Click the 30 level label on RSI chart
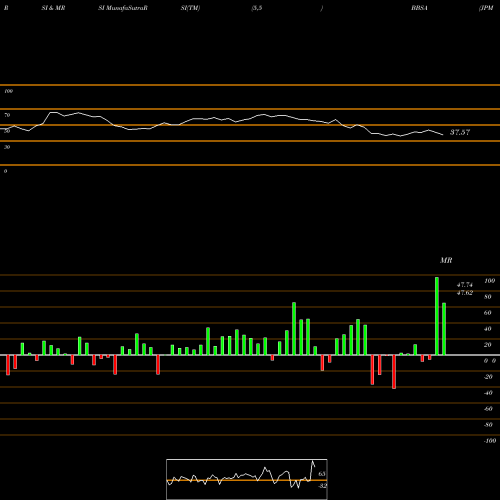The height and width of the screenshot is (500, 500). [7, 147]
